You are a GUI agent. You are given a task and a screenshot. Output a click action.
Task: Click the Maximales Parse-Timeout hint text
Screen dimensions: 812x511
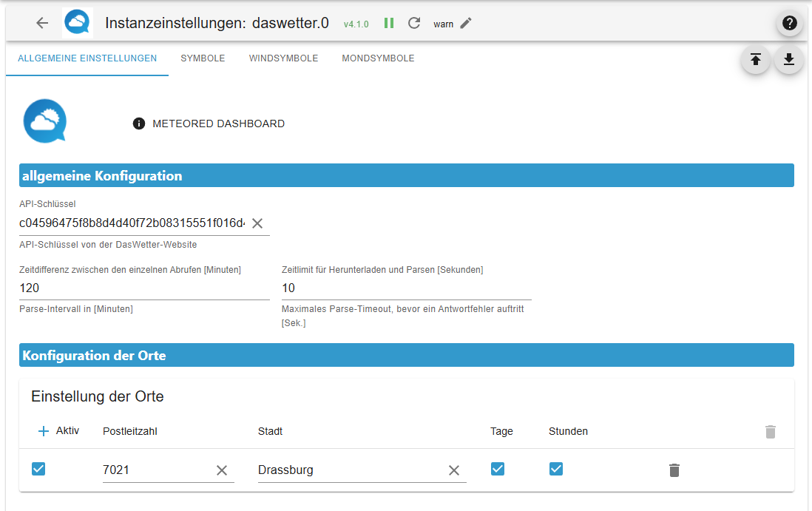tap(403, 316)
